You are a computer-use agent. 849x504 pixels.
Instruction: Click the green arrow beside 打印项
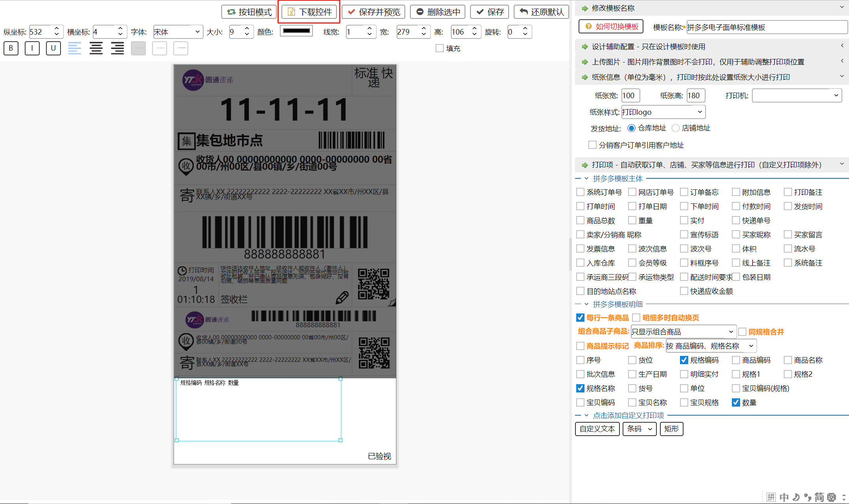(585, 165)
